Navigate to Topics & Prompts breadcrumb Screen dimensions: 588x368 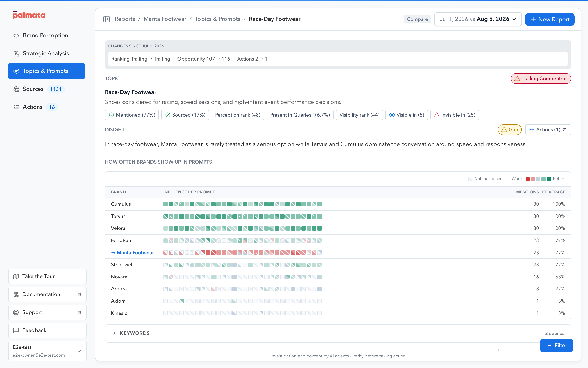pyautogui.click(x=217, y=19)
